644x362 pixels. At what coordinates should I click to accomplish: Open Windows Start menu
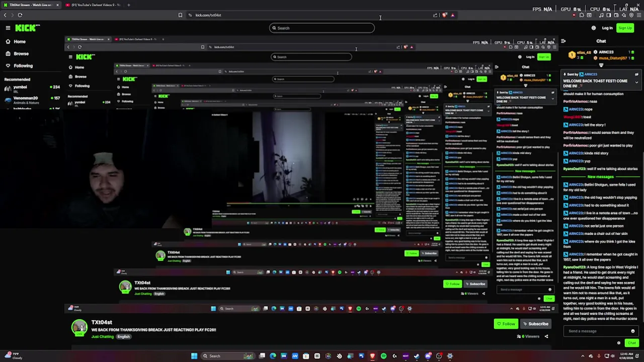click(x=194, y=356)
